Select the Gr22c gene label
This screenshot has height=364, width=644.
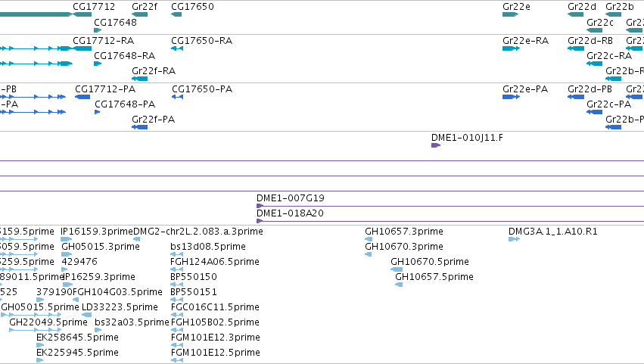pyautogui.click(x=600, y=22)
